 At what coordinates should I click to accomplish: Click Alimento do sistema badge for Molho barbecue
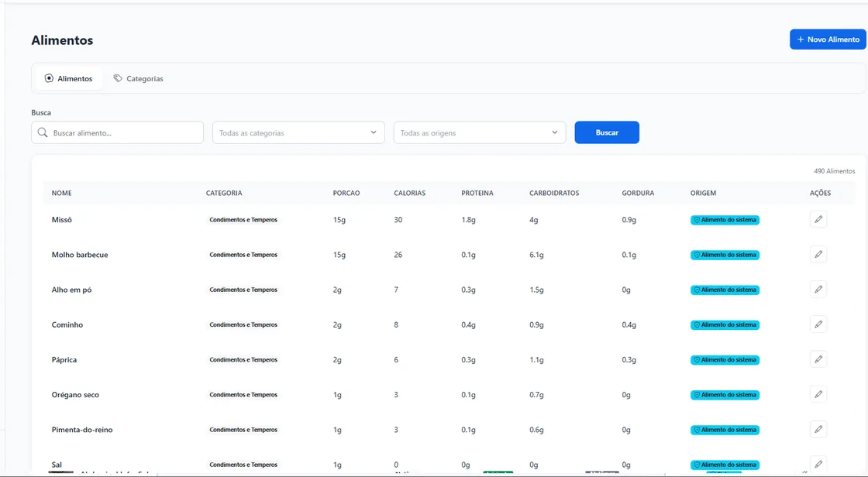[725, 255]
